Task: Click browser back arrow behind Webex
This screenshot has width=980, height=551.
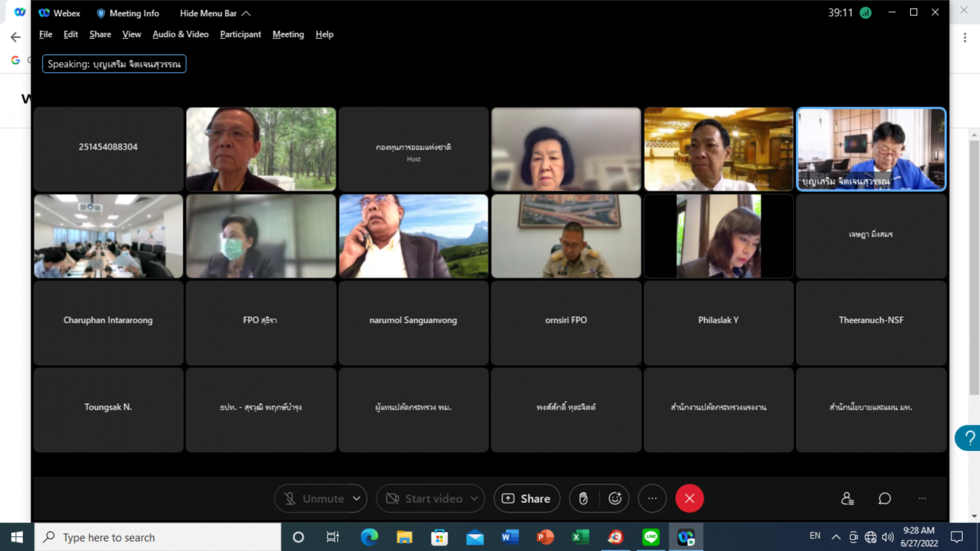Action: [16, 37]
